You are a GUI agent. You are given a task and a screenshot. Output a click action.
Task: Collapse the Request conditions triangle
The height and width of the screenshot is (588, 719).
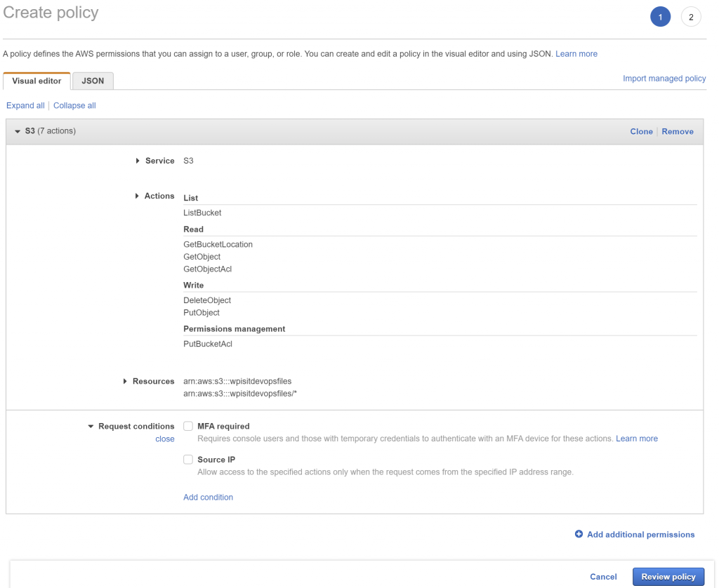[91, 426]
